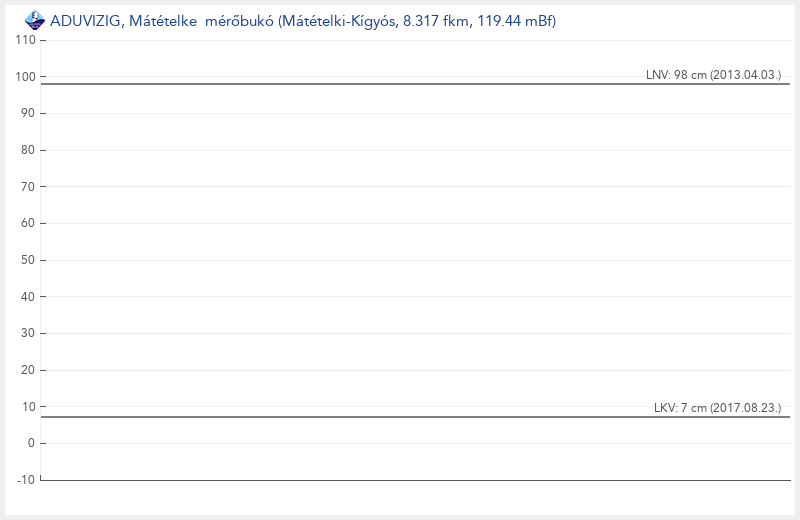Click the LNV: 98 cm label
Screen dimensions: 800x520
713,75
